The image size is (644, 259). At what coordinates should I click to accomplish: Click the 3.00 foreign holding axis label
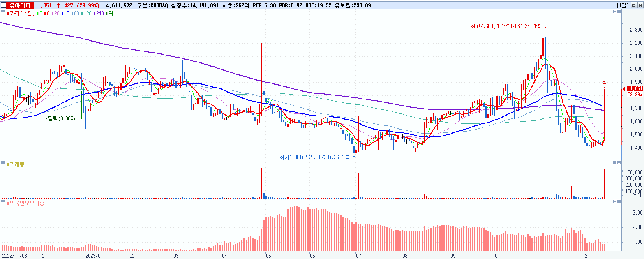coord(637,213)
